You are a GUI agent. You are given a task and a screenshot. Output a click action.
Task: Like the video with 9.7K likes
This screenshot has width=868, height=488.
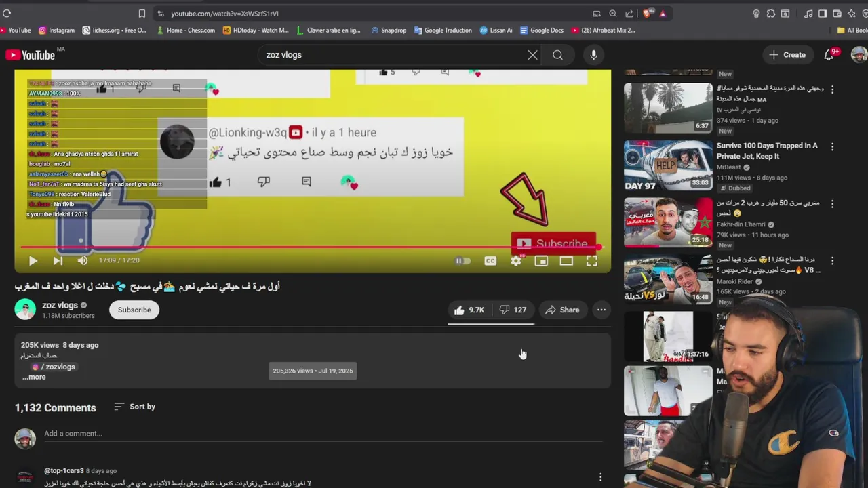coord(469,310)
